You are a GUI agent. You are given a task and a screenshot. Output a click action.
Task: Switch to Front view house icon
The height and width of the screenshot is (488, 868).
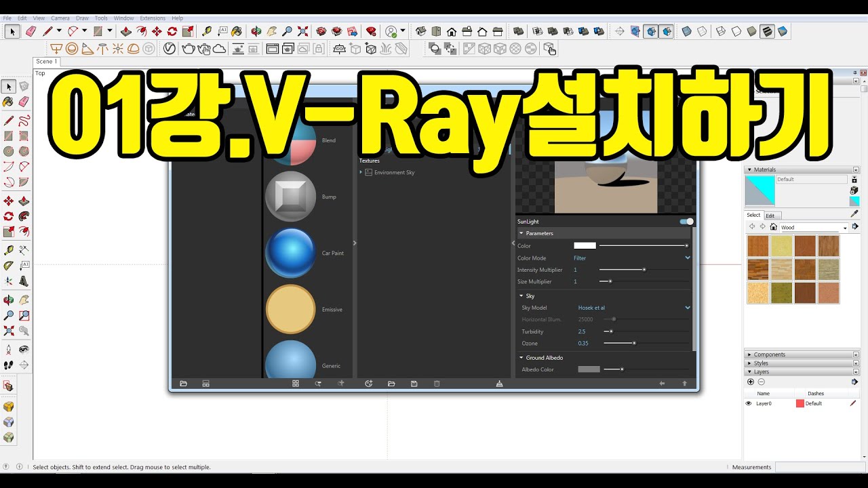click(452, 31)
